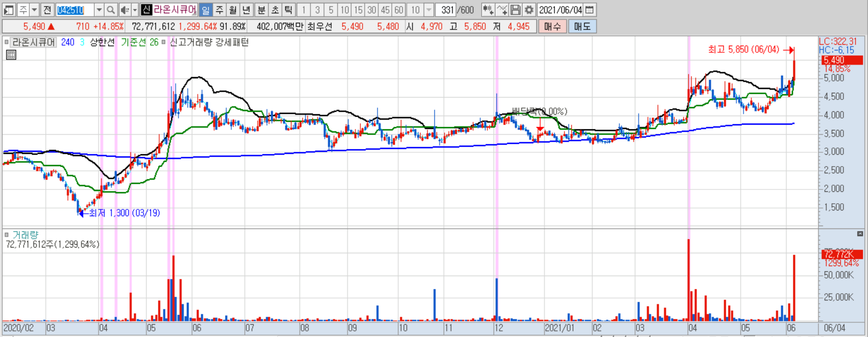Click the stock code field 042510
Viewport: 868px width, 337px height.
(x=74, y=10)
